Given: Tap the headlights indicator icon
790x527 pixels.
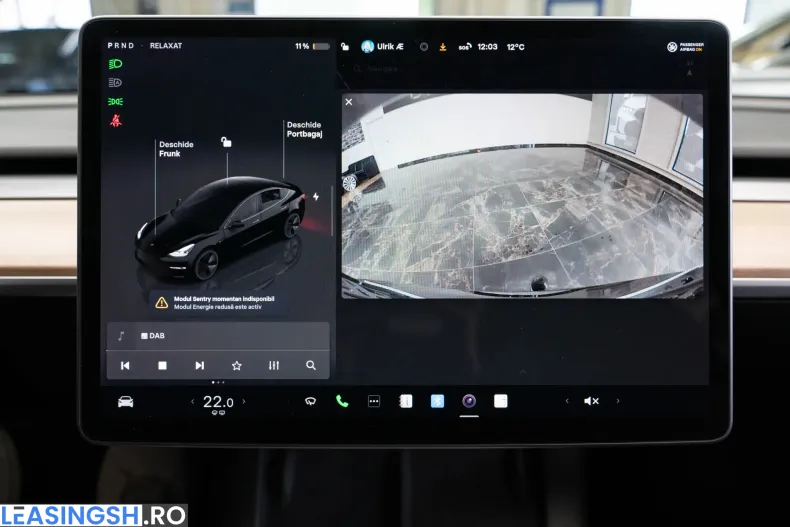Looking at the screenshot, I should click(x=115, y=64).
